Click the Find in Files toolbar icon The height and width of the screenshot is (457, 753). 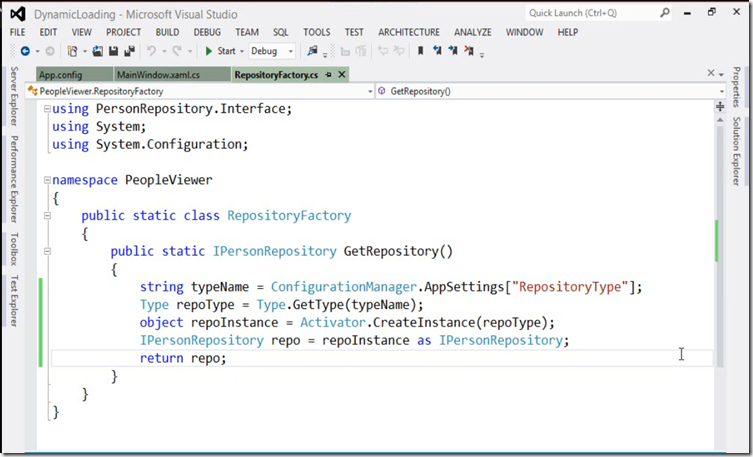click(313, 51)
